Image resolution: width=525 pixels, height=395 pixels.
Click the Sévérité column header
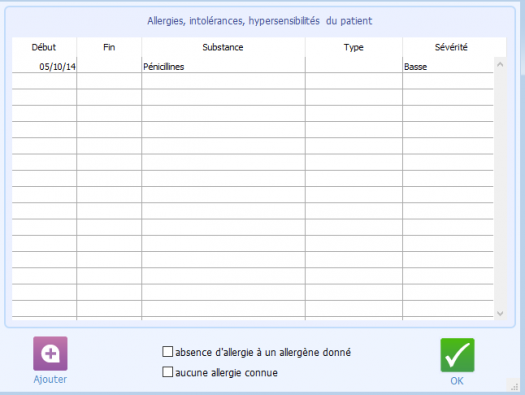(x=451, y=47)
